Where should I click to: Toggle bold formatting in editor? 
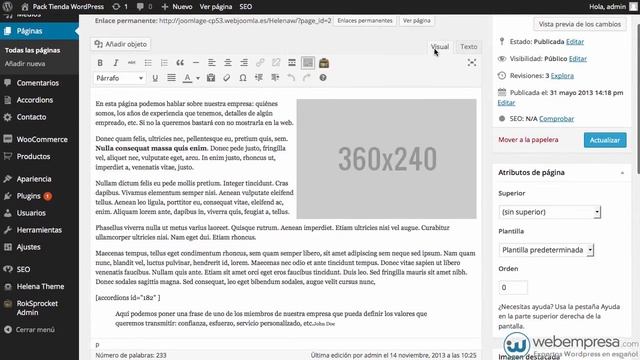(x=100, y=63)
